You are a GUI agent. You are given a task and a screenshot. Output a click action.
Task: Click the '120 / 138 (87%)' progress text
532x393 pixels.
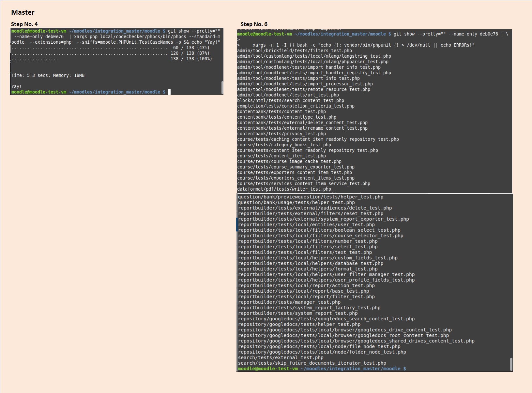click(190, 53)
